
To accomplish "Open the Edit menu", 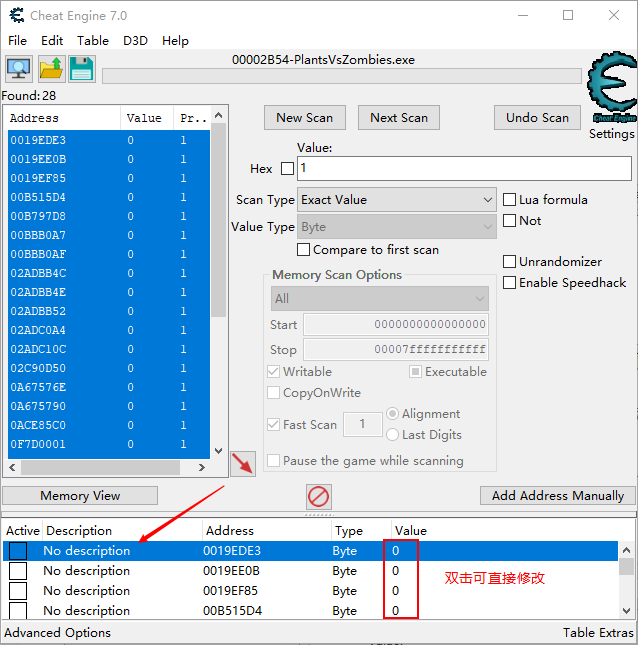I will [52, 41].
